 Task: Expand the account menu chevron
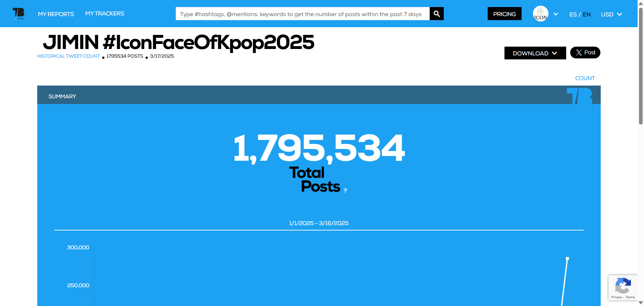pos(556,14)
